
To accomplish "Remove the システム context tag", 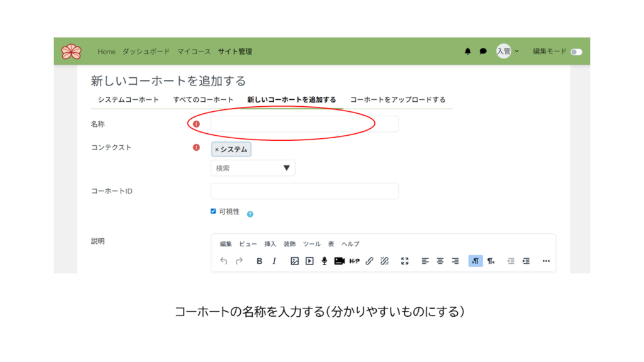I will [x=217, y=150].
